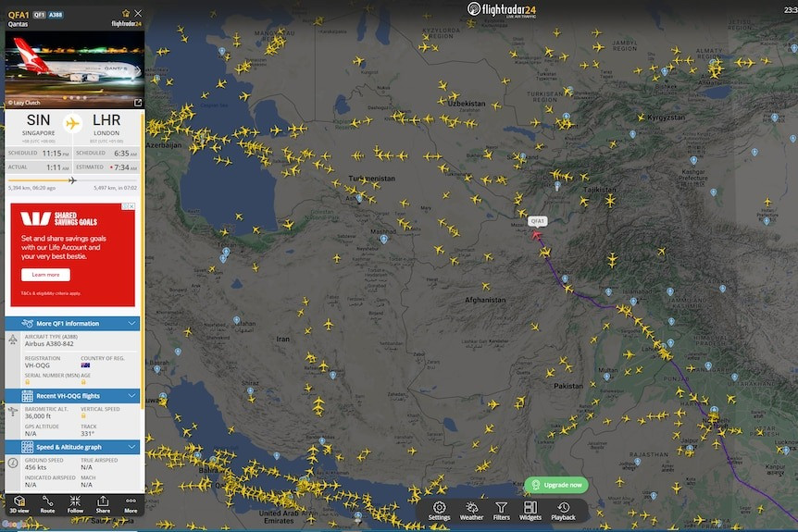Click Learn more in the advertisement
This screenshot has height=532, width=798.
pyautogui.click(x=45, y=275)
